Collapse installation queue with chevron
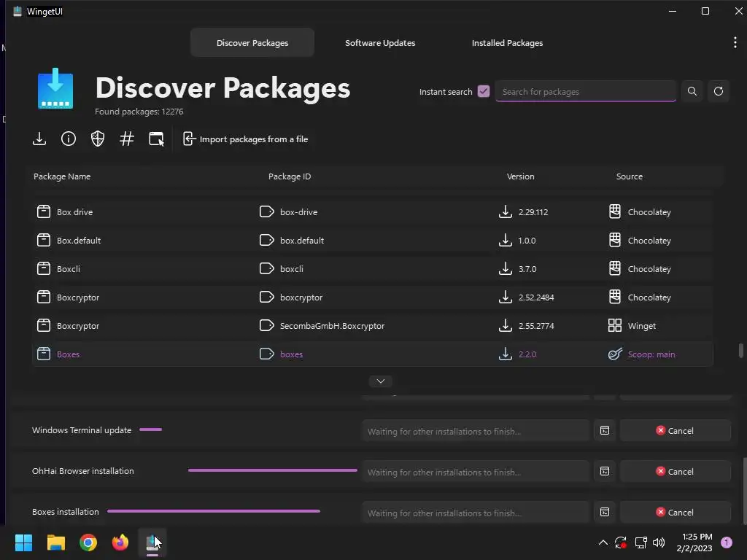 [381, 381]
